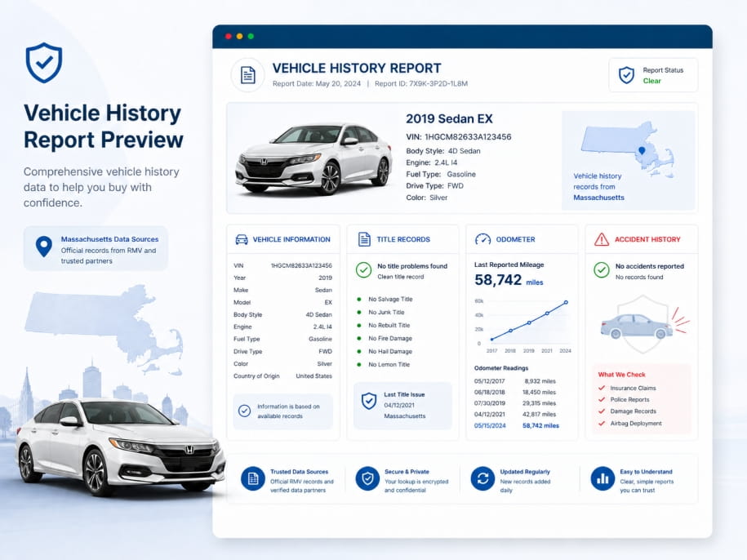Click the green window dot in title bar
747x560 pixels.
(251, 36)
